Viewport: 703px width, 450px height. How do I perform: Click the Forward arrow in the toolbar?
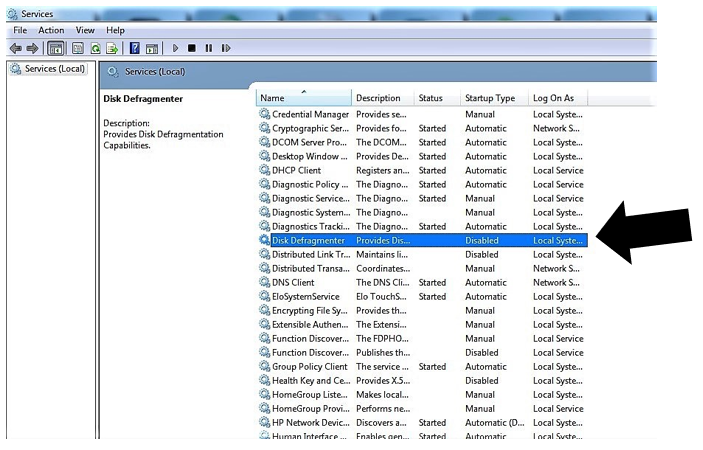coord(32,47)
